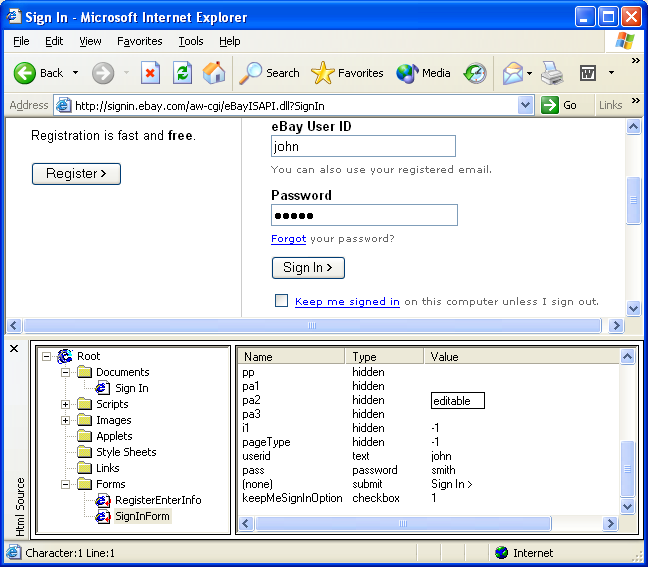This screenshot has height=567, width=648.
Task: Click the page horizontal scrollbar thumb
Action: tap(311, 326)
